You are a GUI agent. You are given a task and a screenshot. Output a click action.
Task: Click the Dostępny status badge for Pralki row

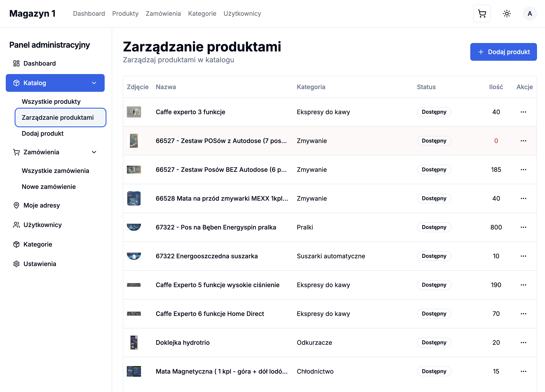tap(434, 227)
